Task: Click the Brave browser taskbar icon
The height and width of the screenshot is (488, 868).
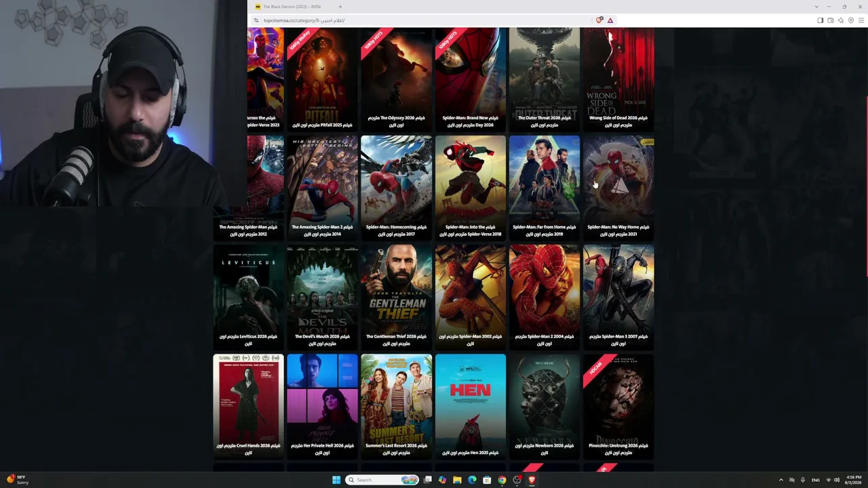Action: (532, 480)
